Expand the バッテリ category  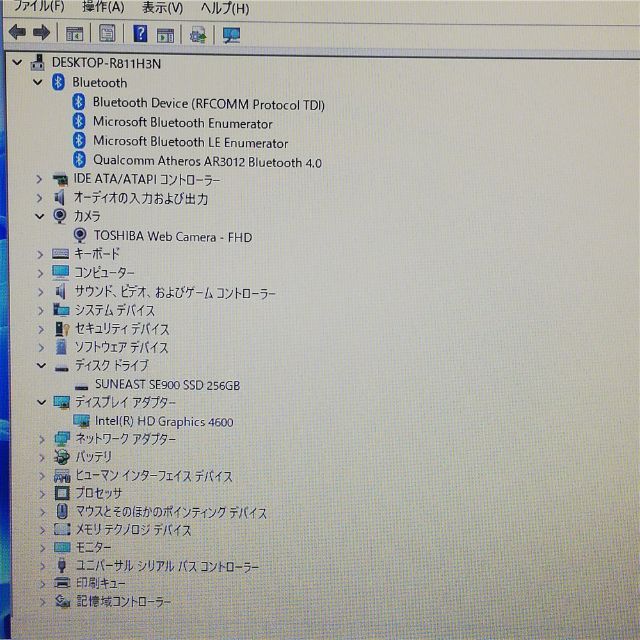[x=42, y=458]
